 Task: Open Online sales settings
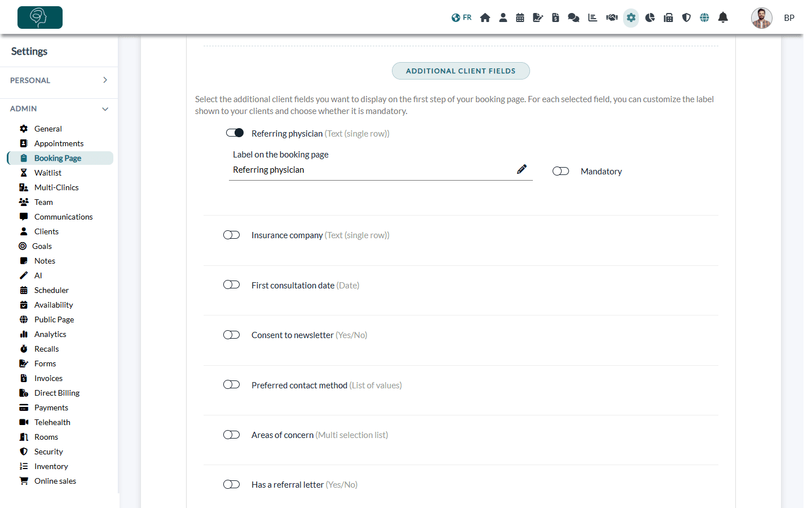(55, 481)
